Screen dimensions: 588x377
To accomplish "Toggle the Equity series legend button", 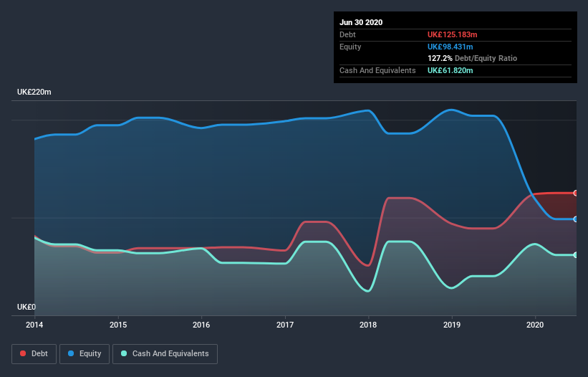I will (85, 354).
